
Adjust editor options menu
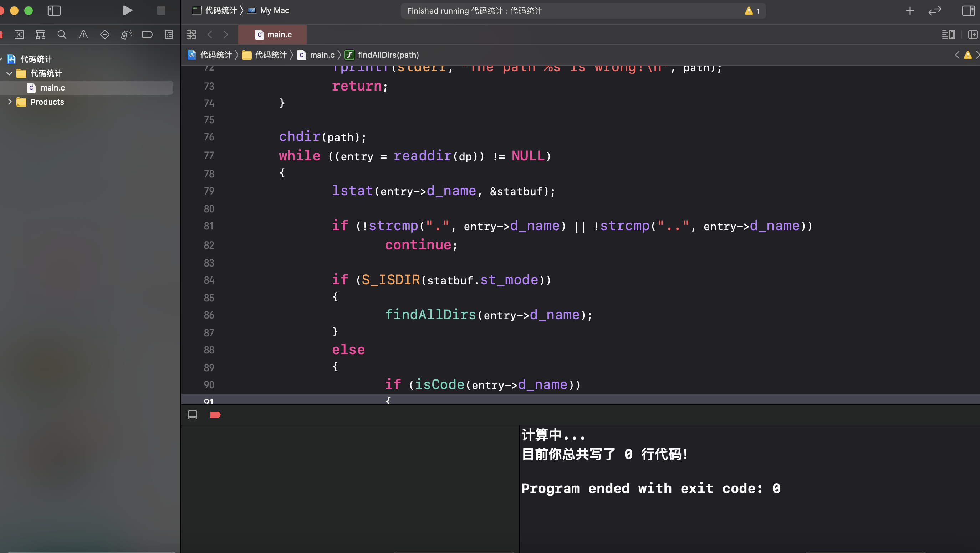pos(948,35)
